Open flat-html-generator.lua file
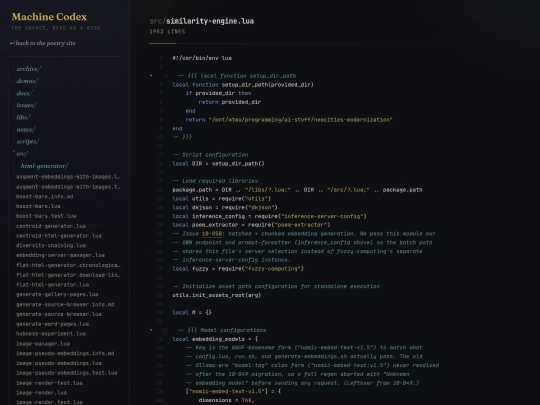Image resolution: width=540 pixels, height=405 pixels. 52,285
